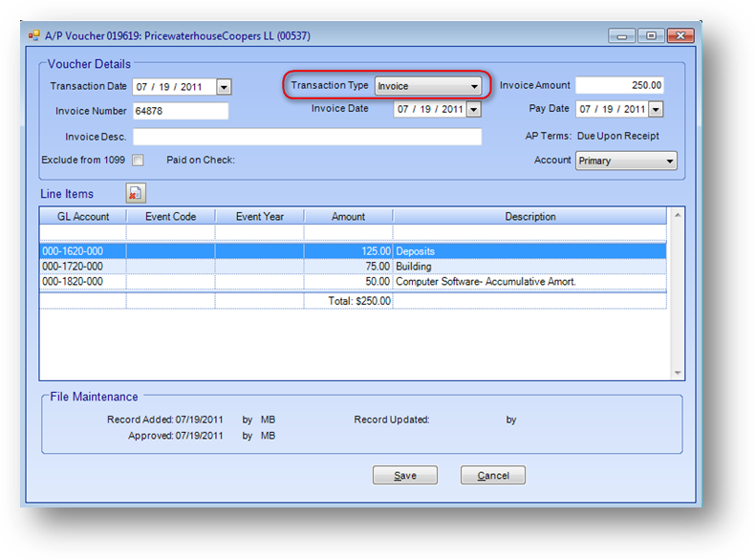
Task: Click the Event Code column header
Action: (170, 217)
